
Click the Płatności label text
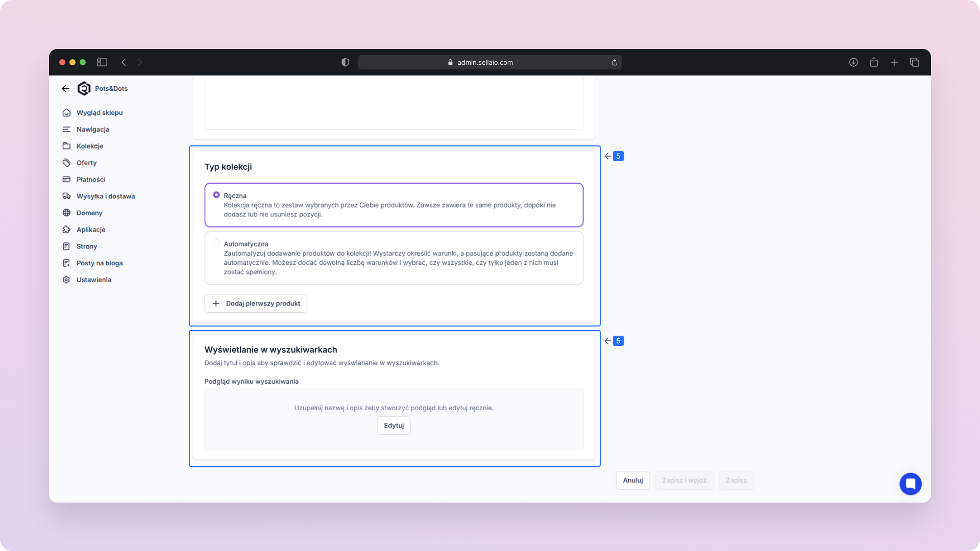91,180
